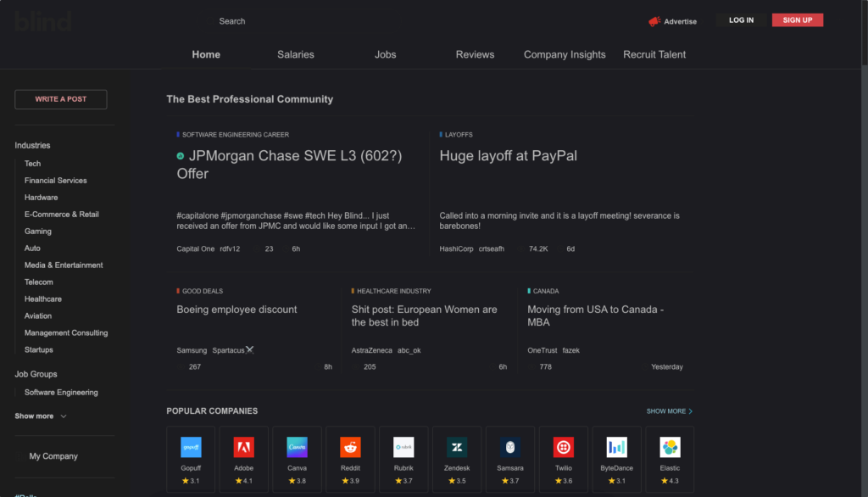Open Software Engineering job group
The height and width of the screenshot is (497, 868).
tap(61, 393)
